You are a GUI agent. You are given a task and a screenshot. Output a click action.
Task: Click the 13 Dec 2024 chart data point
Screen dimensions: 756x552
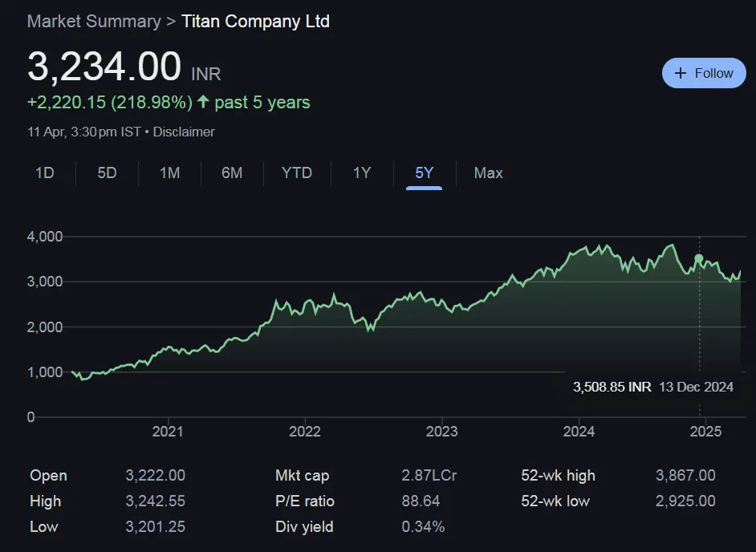tap(699, 259)
